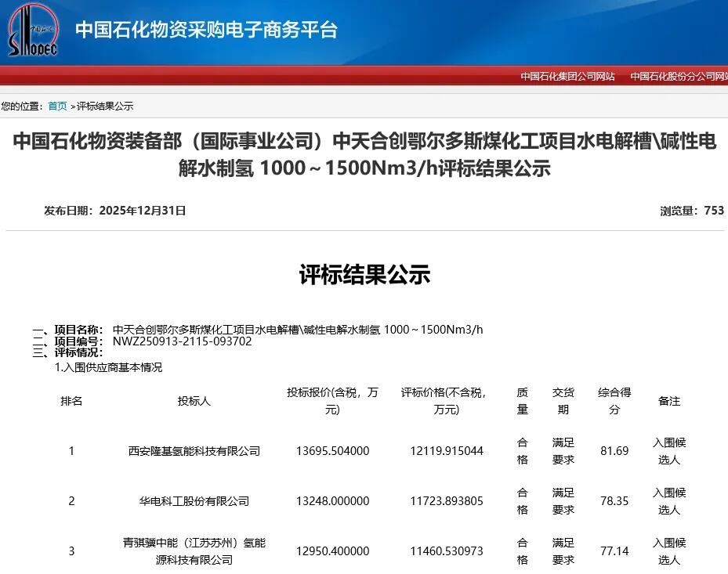Select bidder 西安隆基氢能科技有限公司

tap(194, 451)
